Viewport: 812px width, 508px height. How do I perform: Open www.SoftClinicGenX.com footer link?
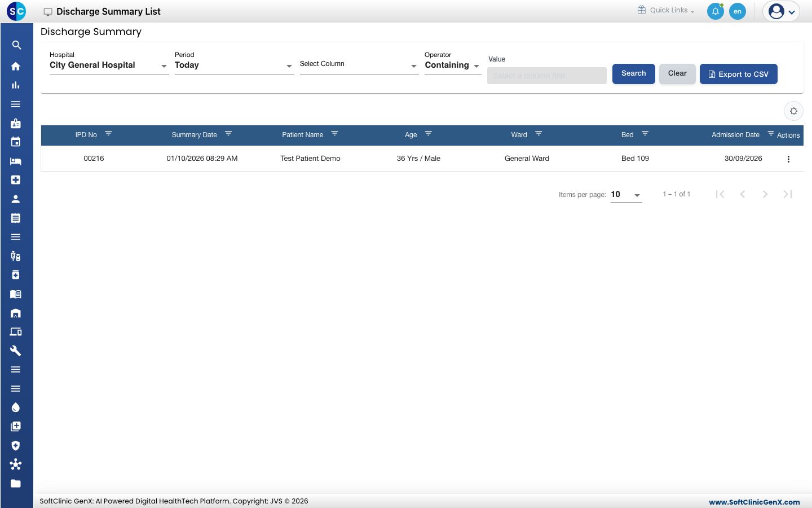754,502
